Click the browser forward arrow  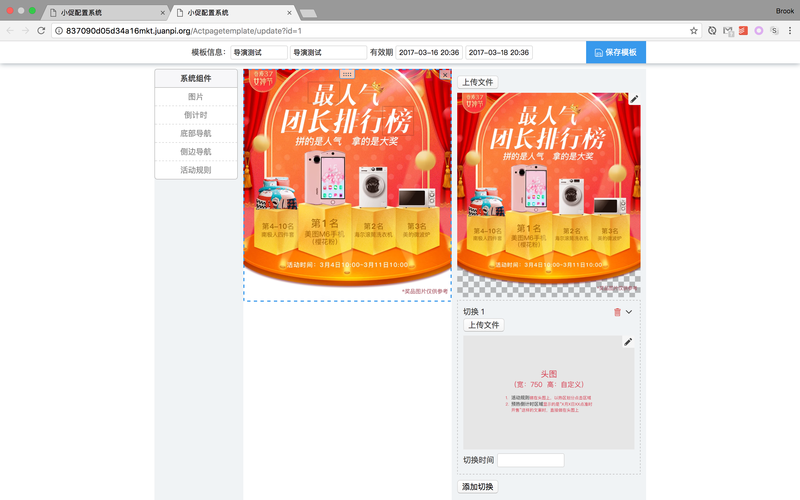[x=26, y=31]
